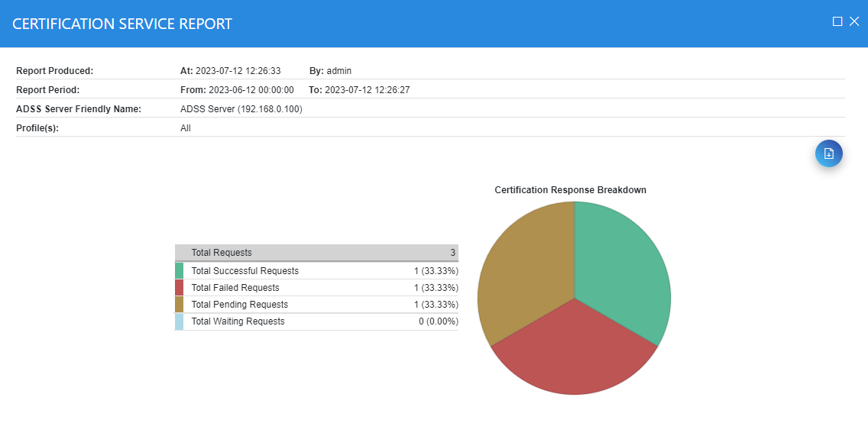The width and height of the screenshot is (868, 423).
Task: Select the Total Pending Requests label
Action: coord(239,305)
